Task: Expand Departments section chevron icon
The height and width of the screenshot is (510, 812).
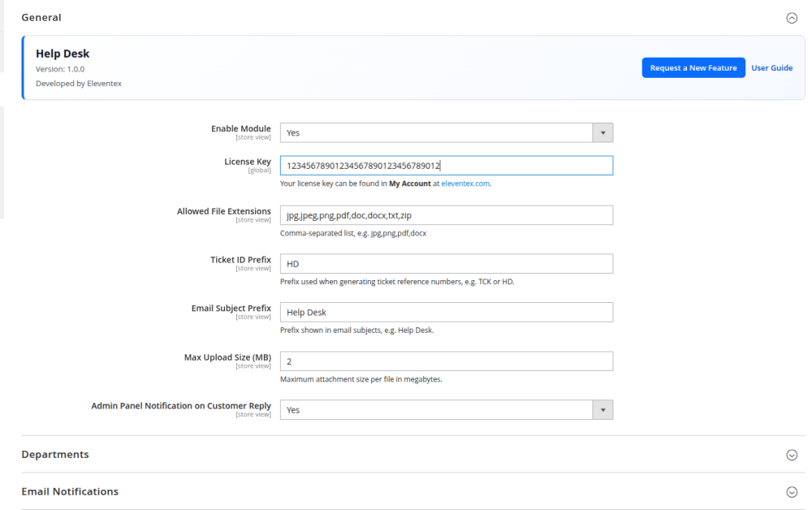Action: click(792, 455)
